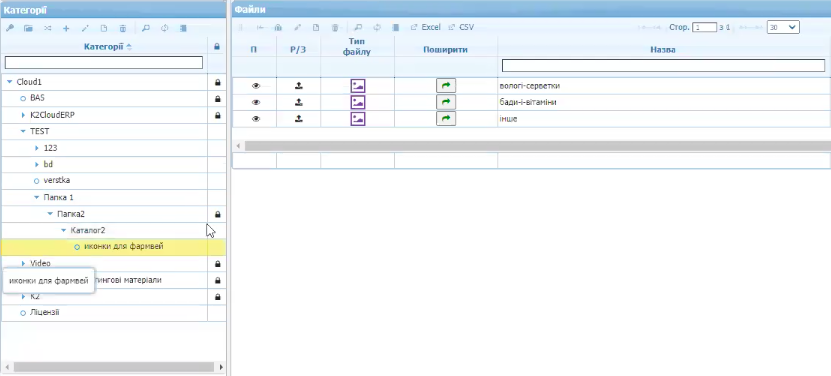Expand the K2CloudERP tree node
The height and width of the screenshot is (376, 831).
pyautogui.click(x=23, y=115)
